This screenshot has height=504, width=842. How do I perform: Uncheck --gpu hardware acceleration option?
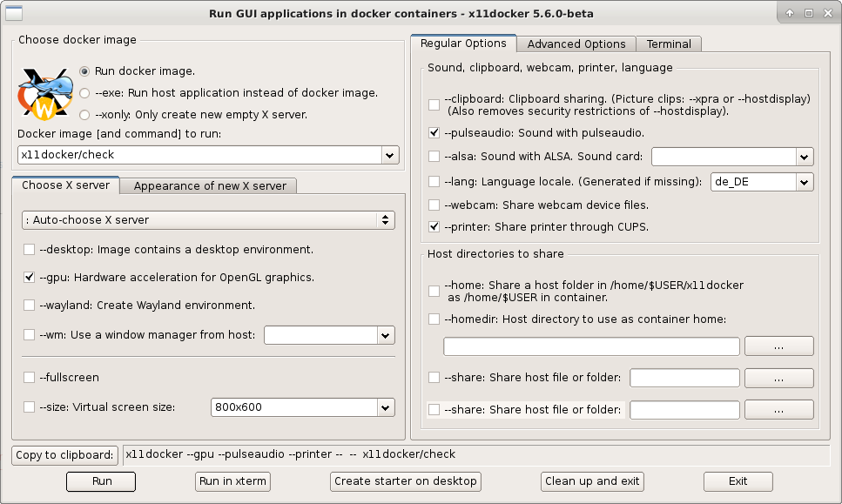pos(29,278)
